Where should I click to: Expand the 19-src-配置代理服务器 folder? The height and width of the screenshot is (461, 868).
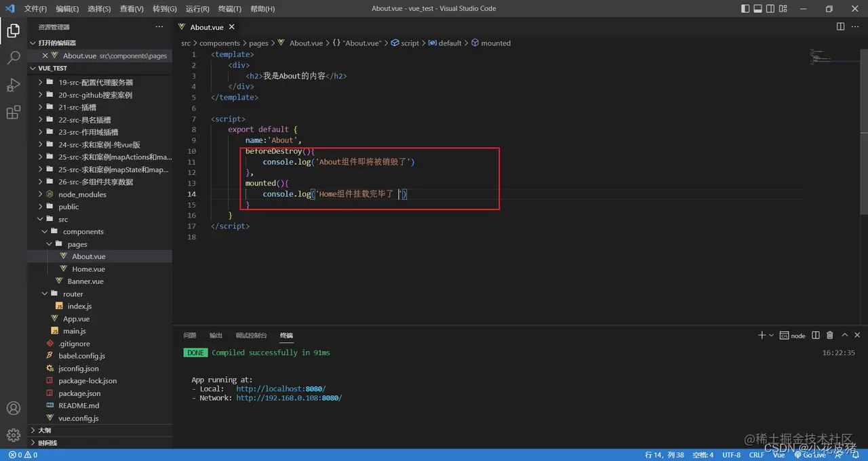click(x=100, y=82)
